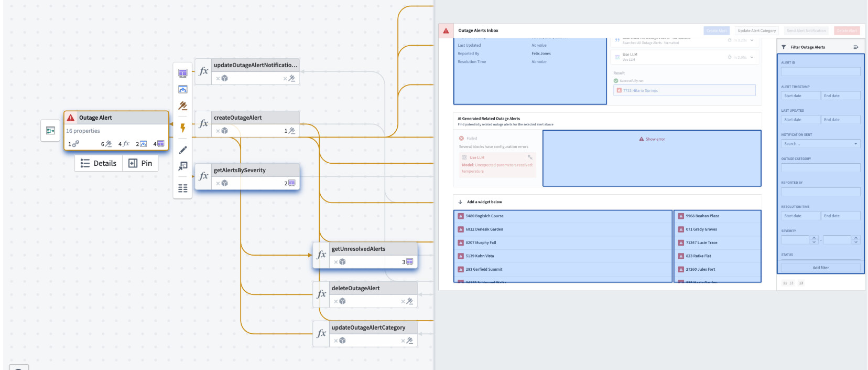This screenshot has height=370, width=868.
Task: Show the 4 applications count on Outage Alert
Action: pyautogui.click(x=159, y=144)
